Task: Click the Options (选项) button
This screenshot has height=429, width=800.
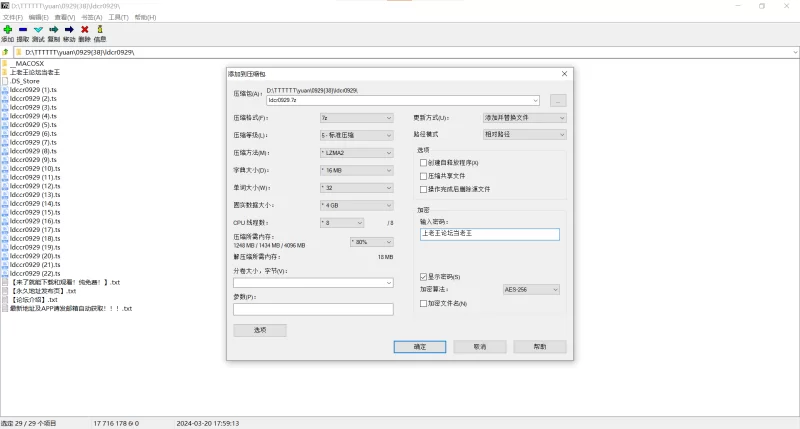Action: [259, 330]
